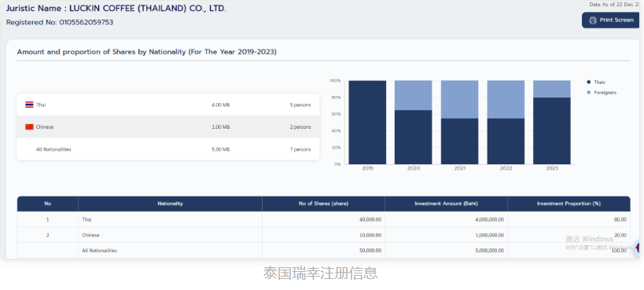The width and height of the screenshot is (644, 290).
Task: Click the Chinese cell in table row 2
Action: click(170, 235)
